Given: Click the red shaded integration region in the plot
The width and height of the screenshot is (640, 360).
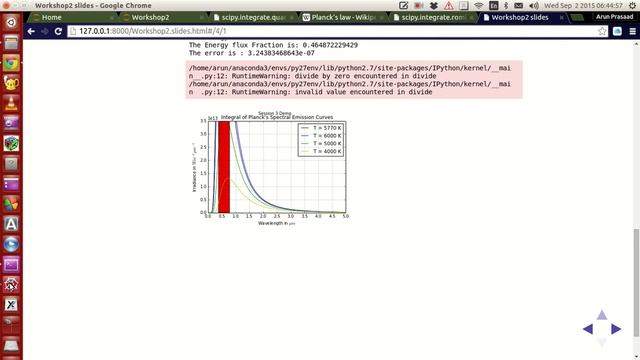Looking at the screenshot, I should [x=224, y=167].
